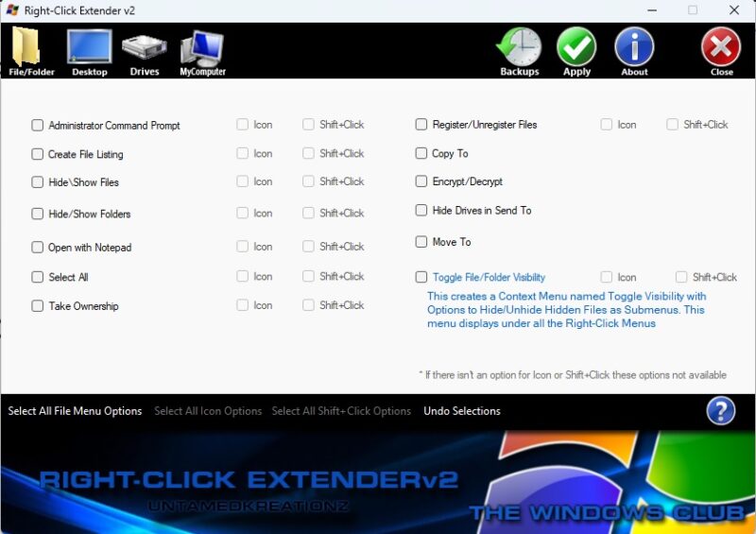Click the red Close icon in toolbar
The image size is (756, 534).
721,47
